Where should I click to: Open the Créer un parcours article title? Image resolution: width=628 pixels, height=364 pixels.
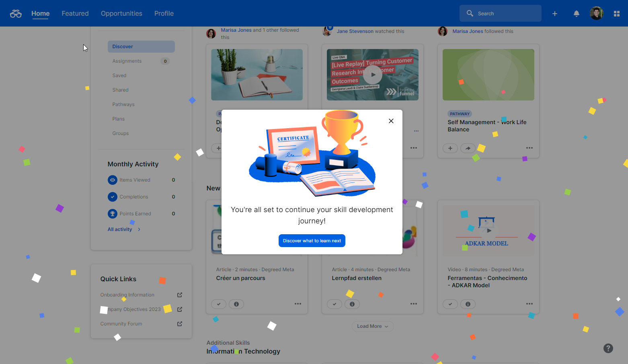(x=241, y=278)
